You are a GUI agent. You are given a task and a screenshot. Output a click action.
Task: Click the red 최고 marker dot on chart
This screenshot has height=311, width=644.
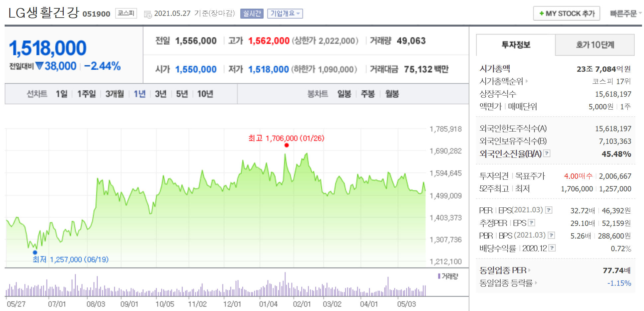click(286, 145)
